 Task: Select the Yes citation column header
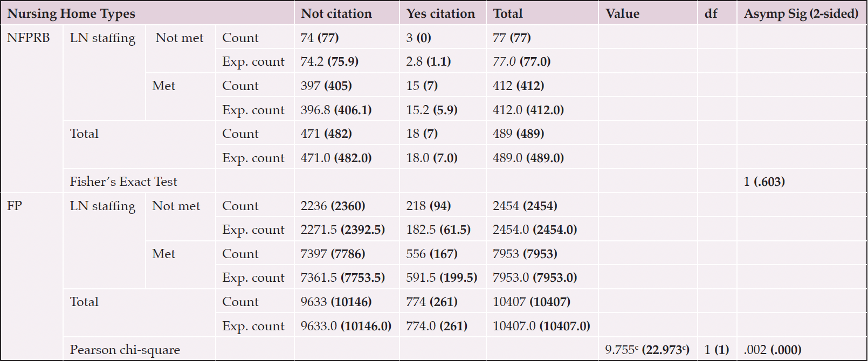click(440, 13)
